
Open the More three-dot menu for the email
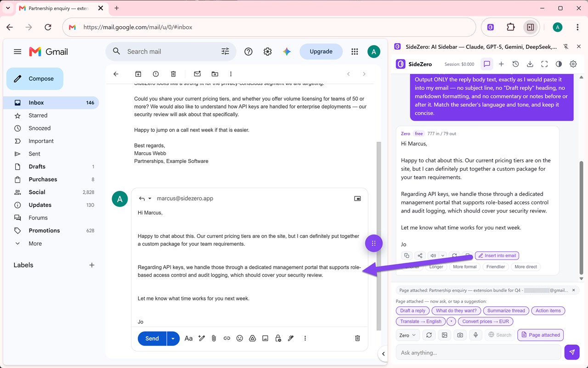tap(231, 74)
